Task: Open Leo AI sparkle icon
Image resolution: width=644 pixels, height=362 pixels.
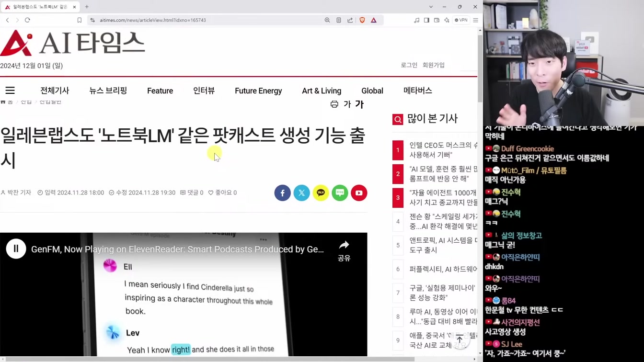Action: pyautogui.click(x=447, y=20)
